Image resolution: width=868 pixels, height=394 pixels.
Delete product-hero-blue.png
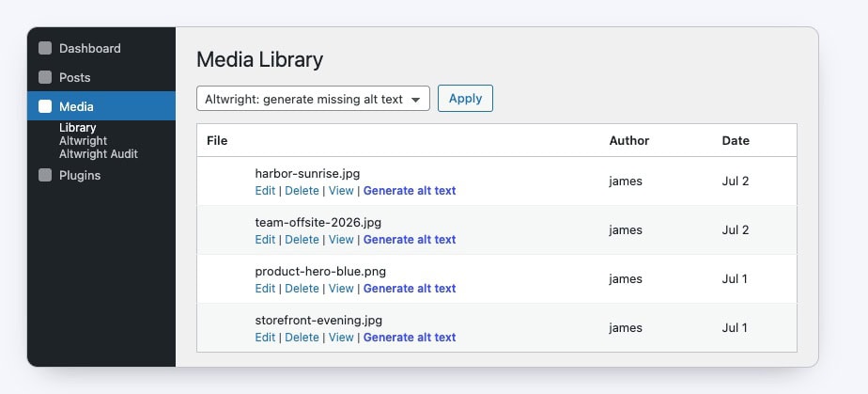302,288
